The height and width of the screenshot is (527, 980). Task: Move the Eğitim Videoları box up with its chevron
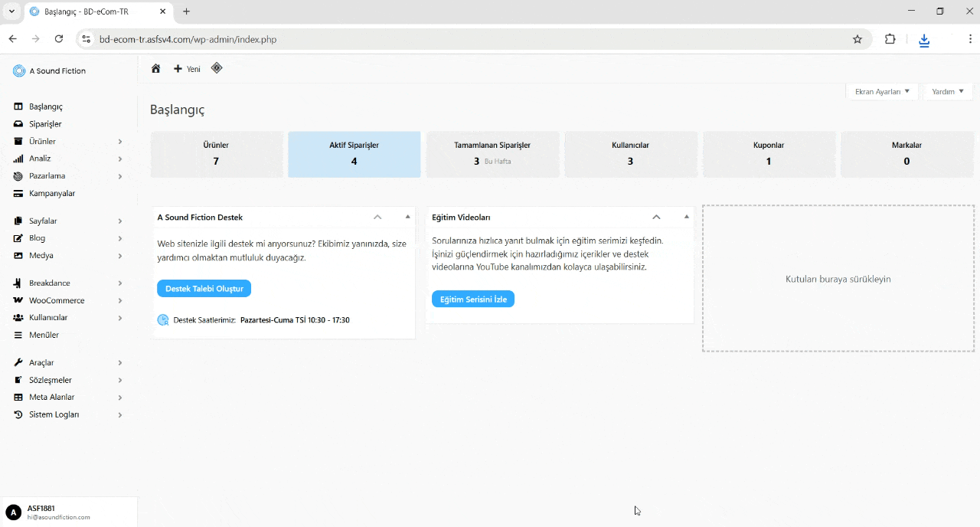(656, 217)
